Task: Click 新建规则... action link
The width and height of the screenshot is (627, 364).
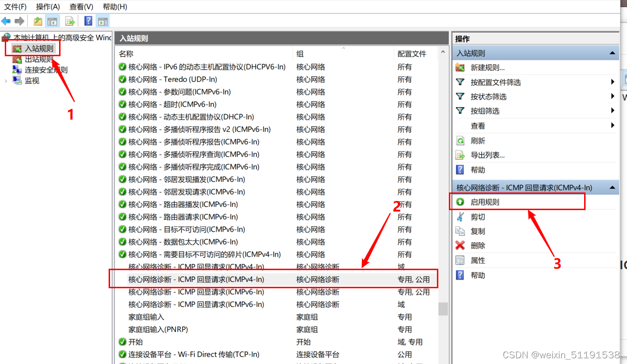Action: click(x=487, y=68)
